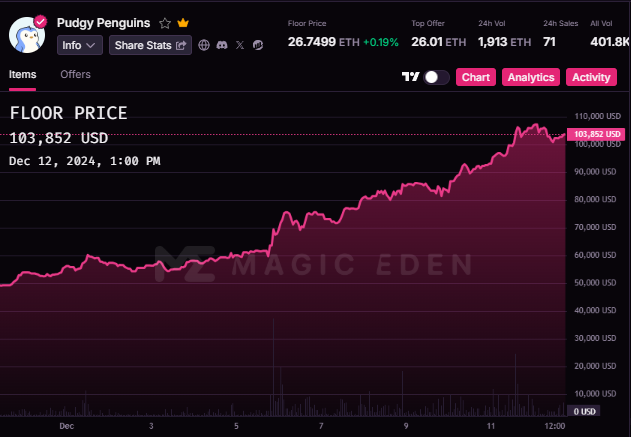Click the FLOOR PRICE chart heading
This screenshot has width=631, height=437.
(x=68, y=113)
